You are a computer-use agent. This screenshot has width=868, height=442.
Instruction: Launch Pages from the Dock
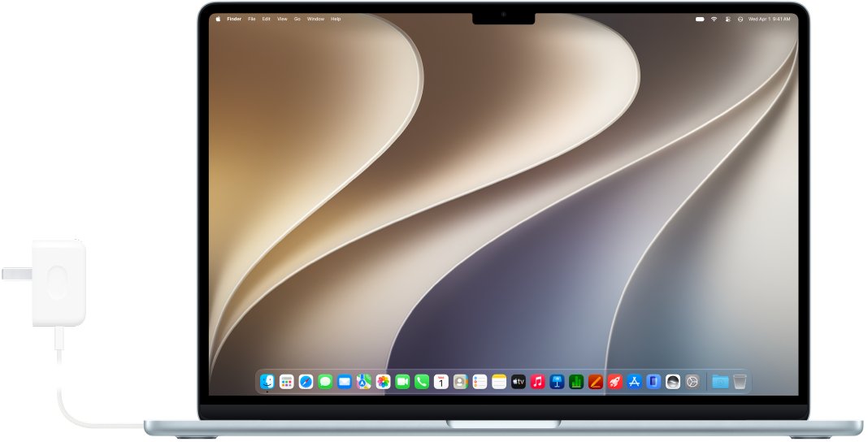[x=596, y=382]
